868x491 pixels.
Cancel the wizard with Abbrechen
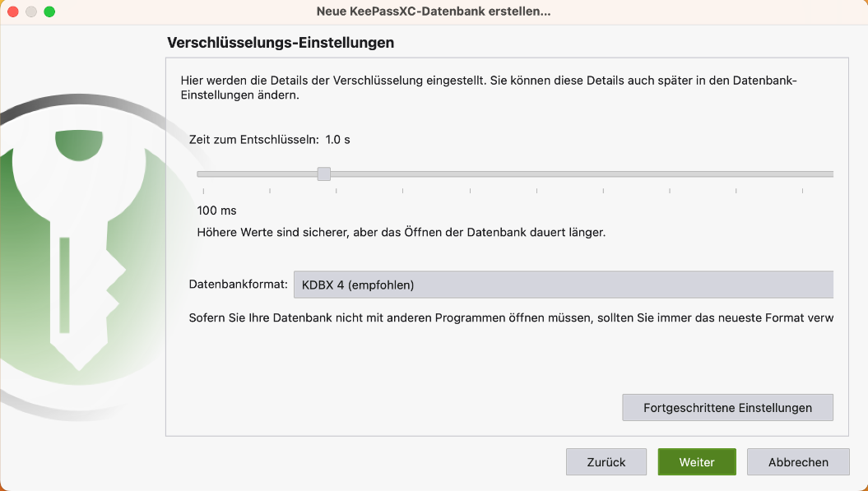pyautogui.click(x=798, y=462)
